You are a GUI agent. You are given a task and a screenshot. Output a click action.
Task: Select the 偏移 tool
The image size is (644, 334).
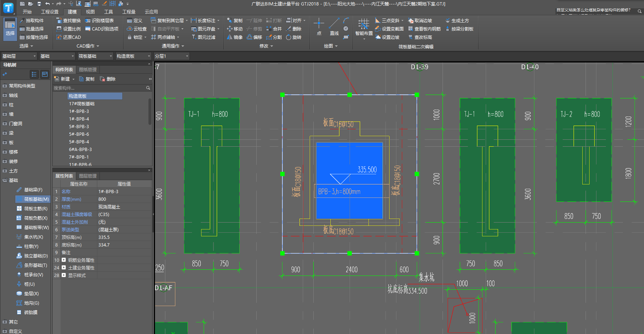click(x=254, y=37)
